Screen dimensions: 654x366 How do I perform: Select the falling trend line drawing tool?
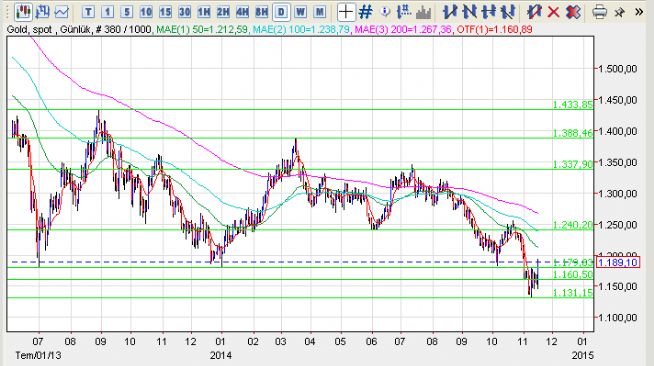469,12
